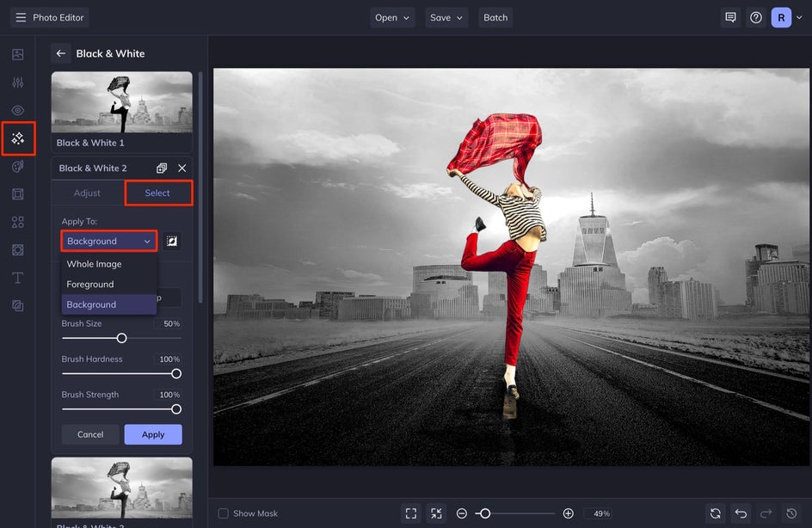
Task: Switch to the Select tab
Action: (157, 193)
